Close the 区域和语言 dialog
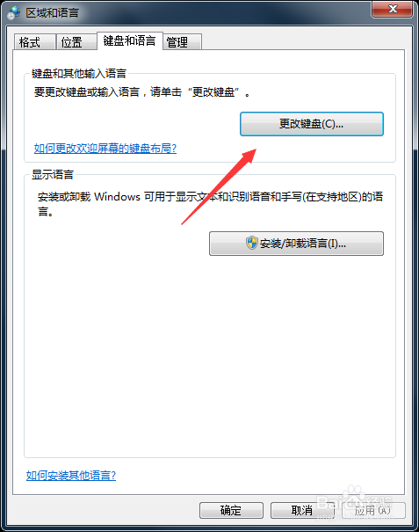The height and width of the screenshot is (532, 419). [x=393, y=9]
